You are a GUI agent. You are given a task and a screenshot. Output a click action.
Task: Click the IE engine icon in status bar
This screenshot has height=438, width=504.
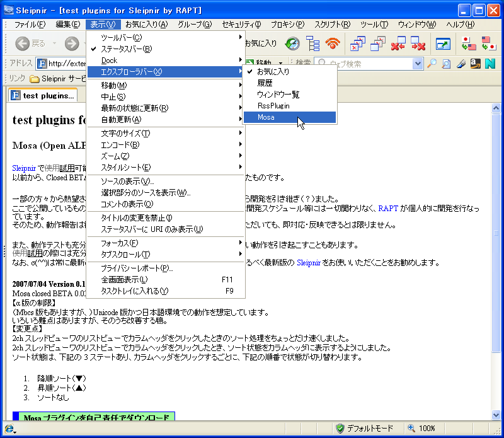coord(9,429)
